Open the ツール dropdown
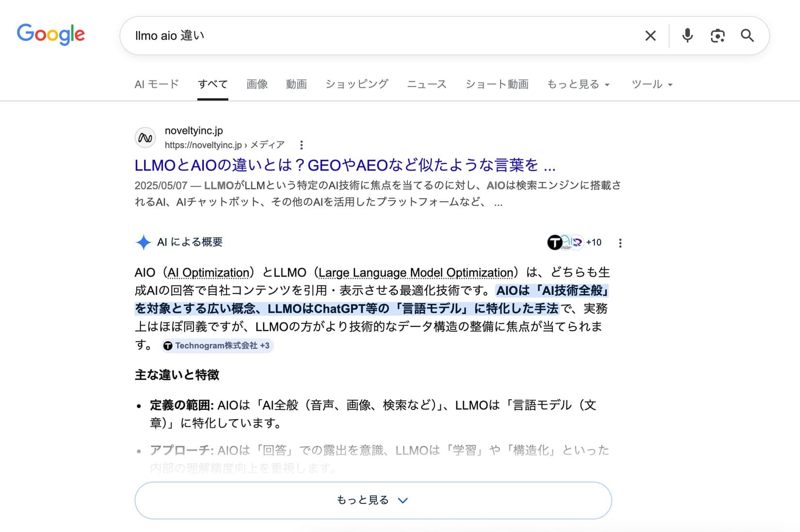The width and height of the screenshot is (800, 532). coord(652,84)
